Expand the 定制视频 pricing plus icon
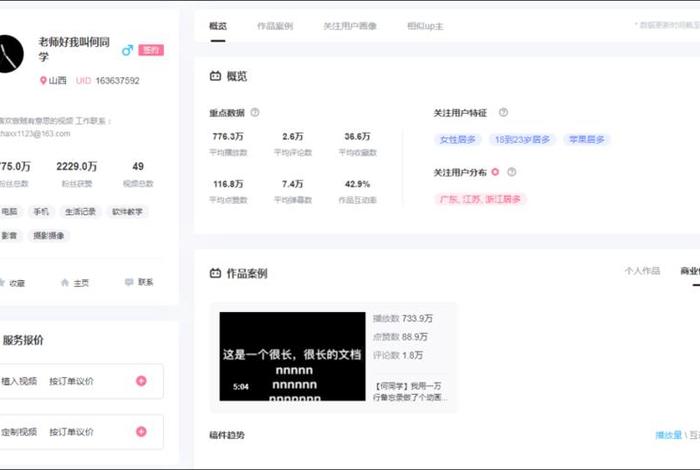 click(141, 432)
